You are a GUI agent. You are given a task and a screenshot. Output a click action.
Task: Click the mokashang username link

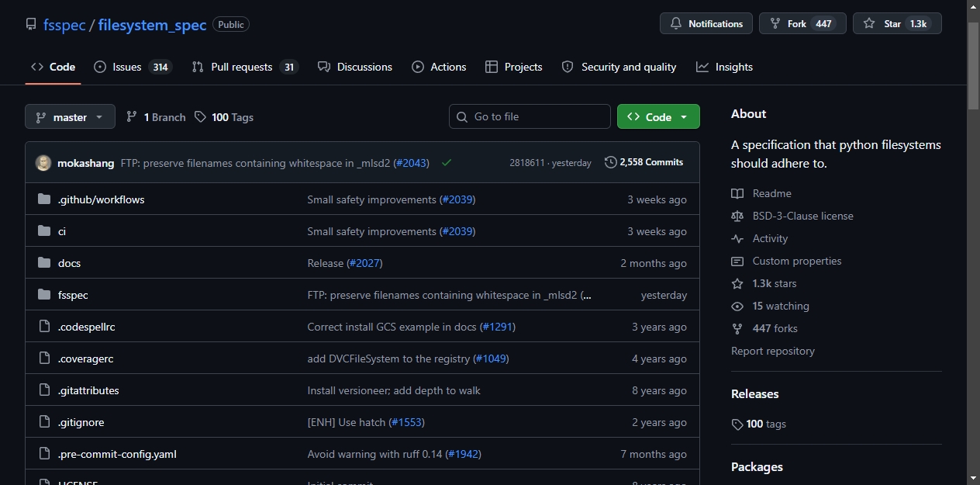86,163
